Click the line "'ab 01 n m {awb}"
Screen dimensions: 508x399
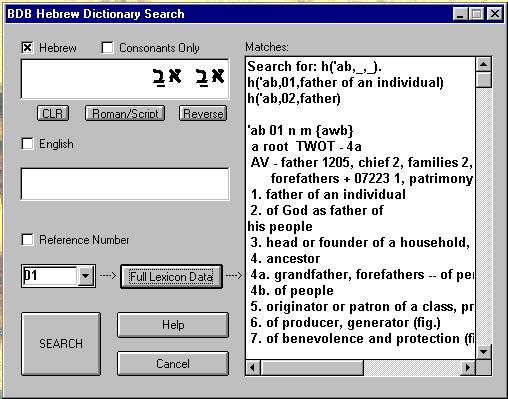tap(300, 130)
